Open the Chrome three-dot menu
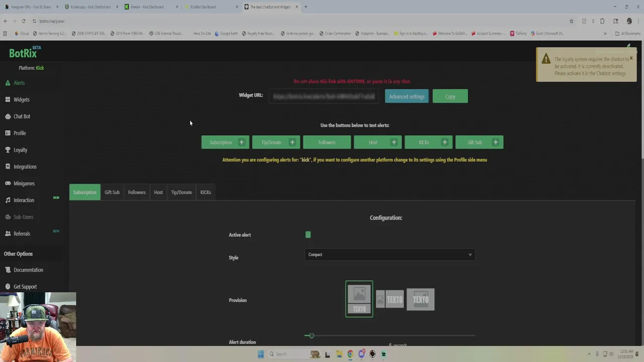This screenshot has width=644, height=362. click(x=638, y=21)
